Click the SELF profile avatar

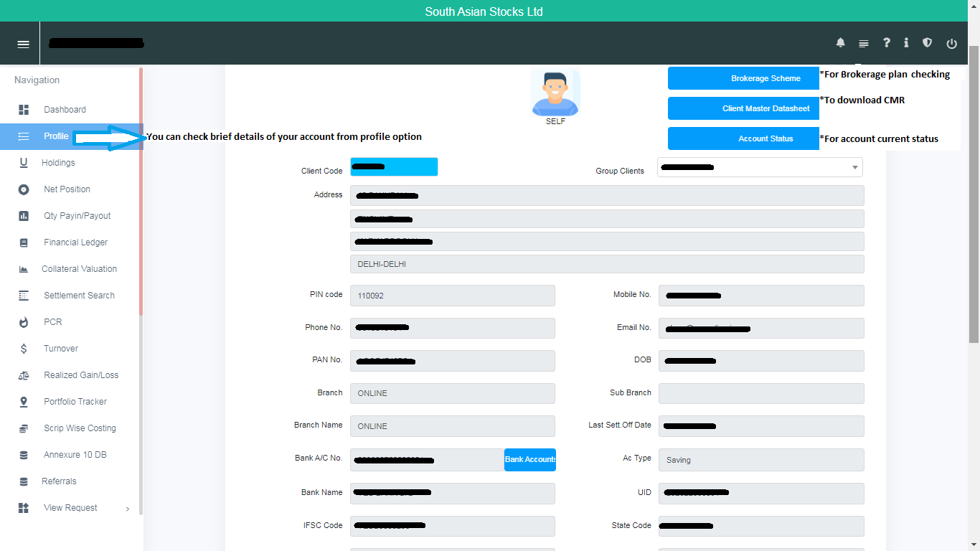coord(555,93)
